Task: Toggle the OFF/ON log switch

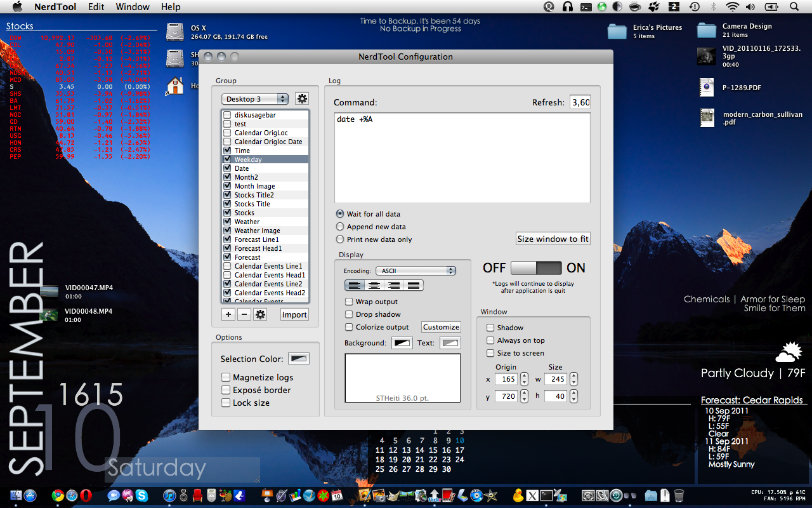Action: [x=535, y=268]
